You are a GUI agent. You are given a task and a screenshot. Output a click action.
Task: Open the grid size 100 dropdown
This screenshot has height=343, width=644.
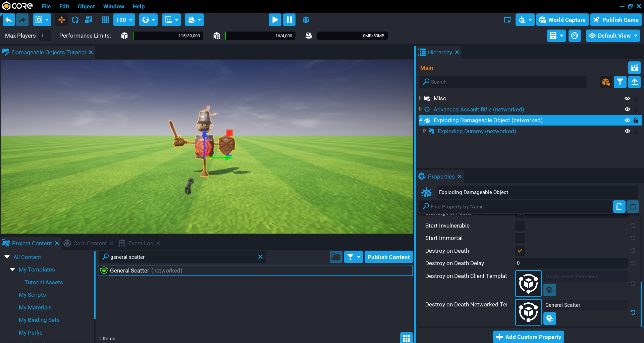[x=124, y=20]
